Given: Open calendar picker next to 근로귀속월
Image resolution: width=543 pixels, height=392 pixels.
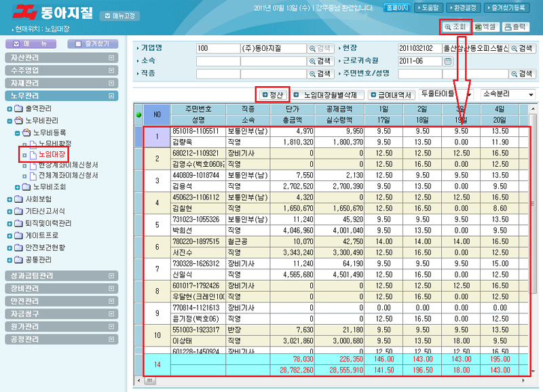Looking at the screenshot, I should [448, 61].
